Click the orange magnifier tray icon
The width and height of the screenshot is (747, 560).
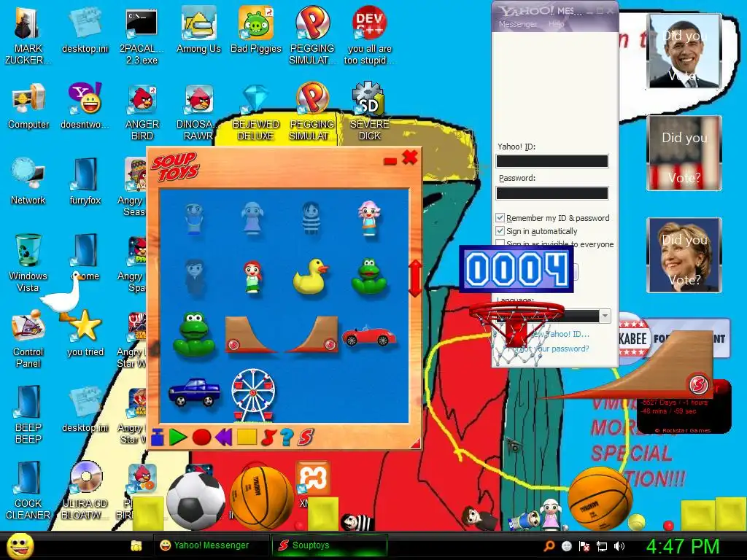point(549,546)
